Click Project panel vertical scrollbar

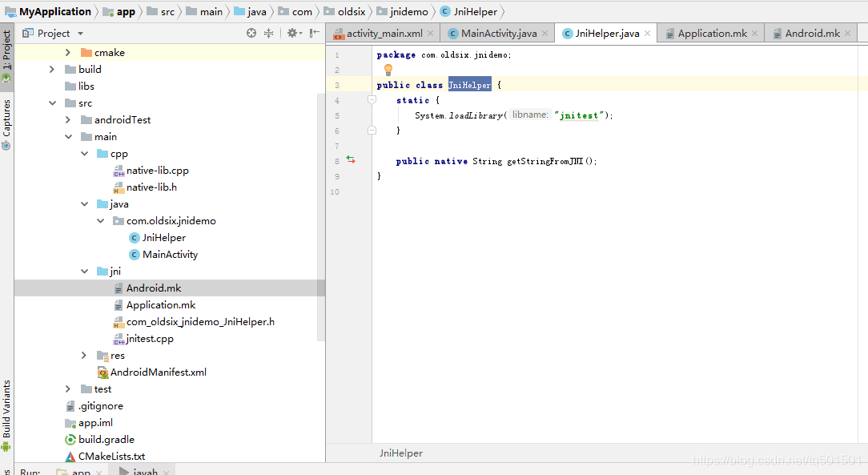pos(320,216)
